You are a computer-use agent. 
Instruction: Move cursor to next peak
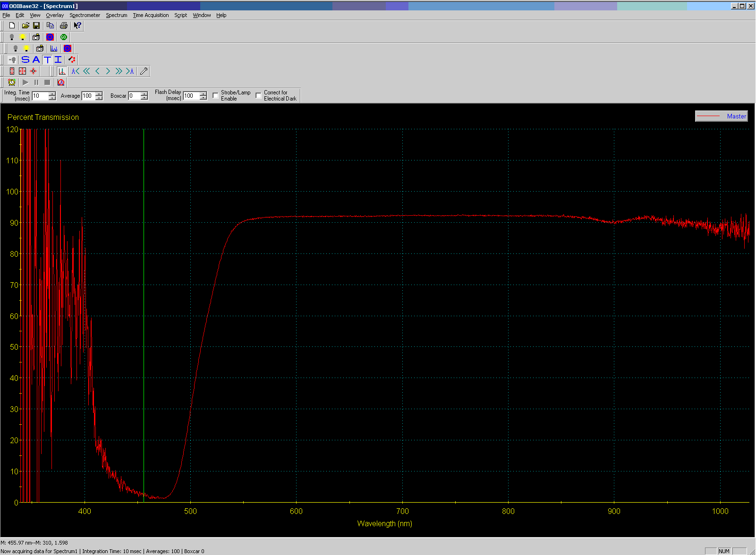pyautogui.click(x=130, y=71)
